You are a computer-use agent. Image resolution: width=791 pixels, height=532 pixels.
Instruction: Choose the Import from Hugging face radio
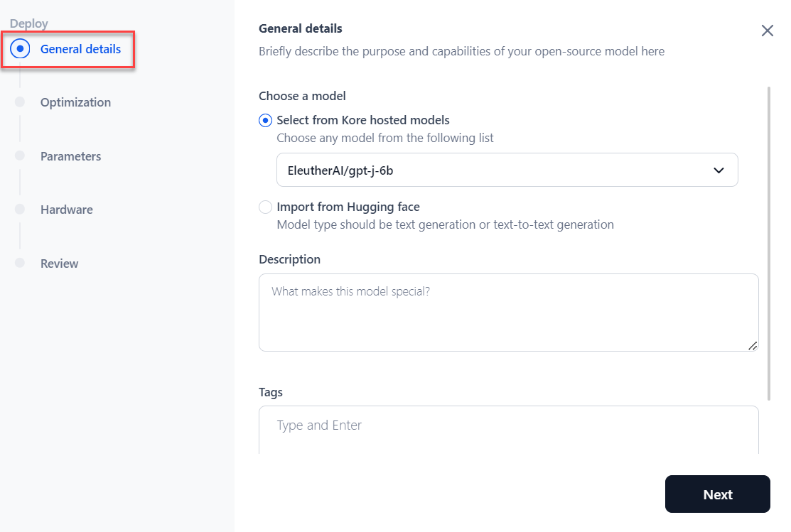tap(265, 207)
